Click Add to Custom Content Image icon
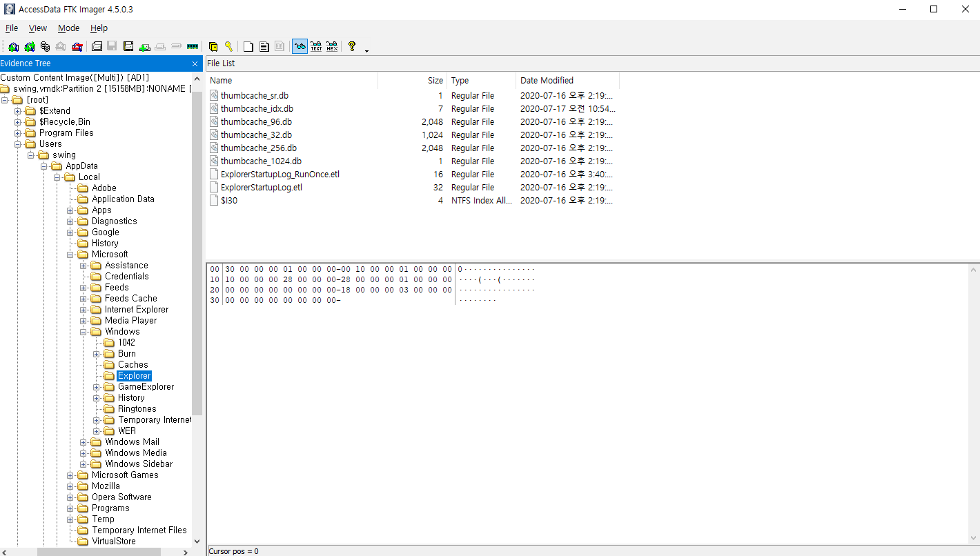The image size is (980, 556). [144, 46]
